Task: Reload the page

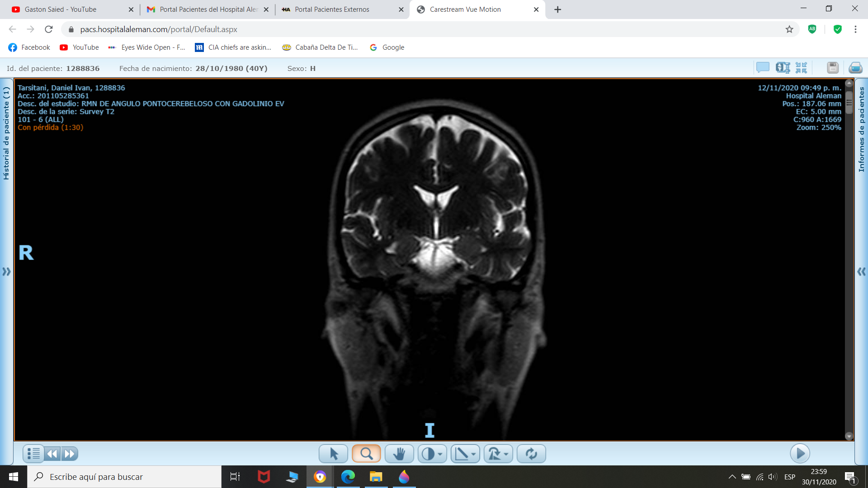Action: tap(48, 29)
